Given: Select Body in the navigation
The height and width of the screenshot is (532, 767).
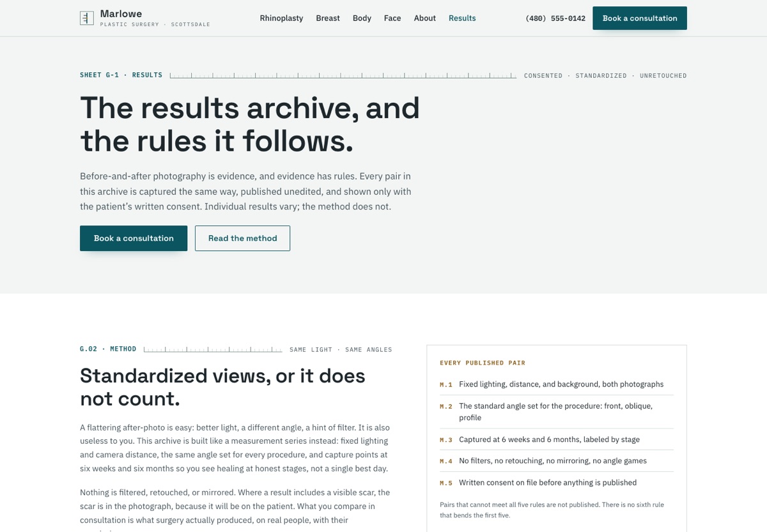Looking at the screenshot, I should click(x=362, y=18).
